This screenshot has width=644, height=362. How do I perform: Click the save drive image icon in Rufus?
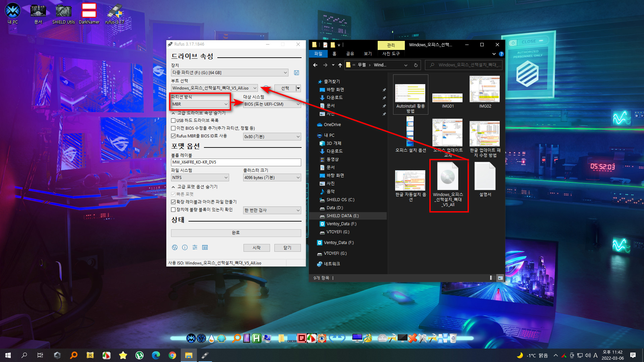297,73
